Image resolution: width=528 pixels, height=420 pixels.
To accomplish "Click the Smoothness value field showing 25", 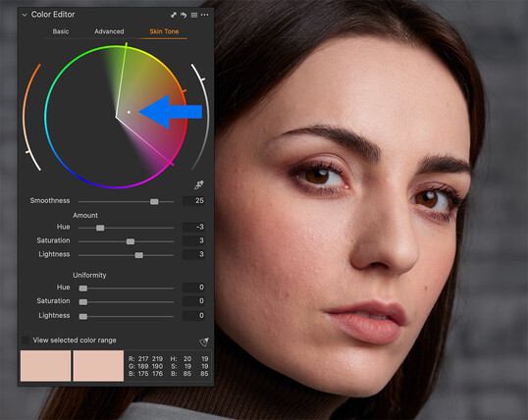I will [x=193, y=201].
